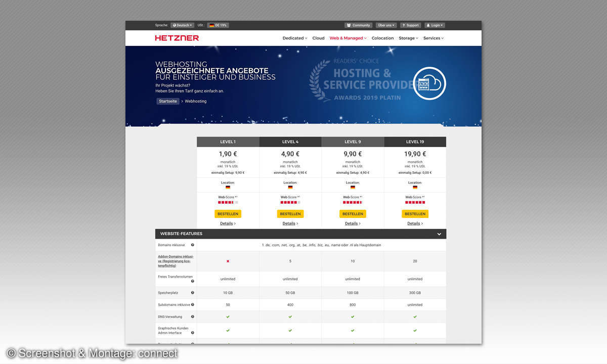
Task: Collapse the Website-Features section chevron
Action: click(439, 234)
